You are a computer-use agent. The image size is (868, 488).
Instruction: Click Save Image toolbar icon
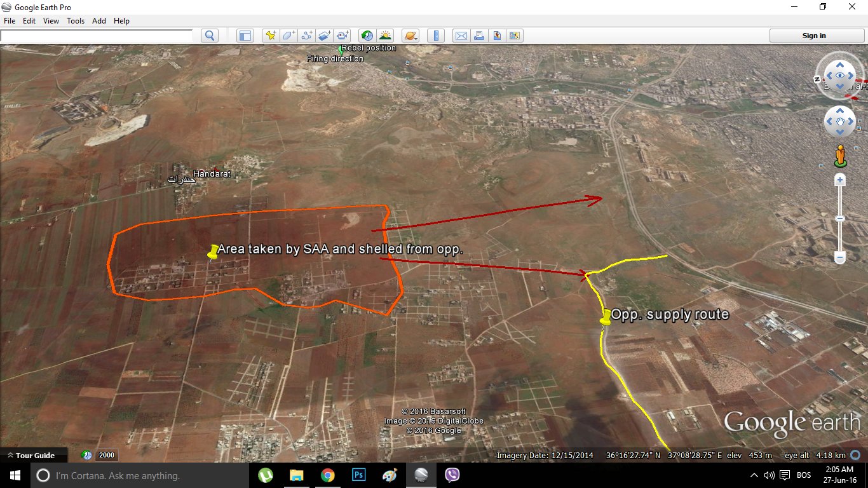(497, 36)
